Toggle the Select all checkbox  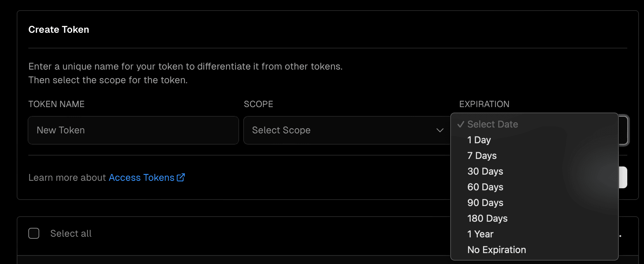34,233
